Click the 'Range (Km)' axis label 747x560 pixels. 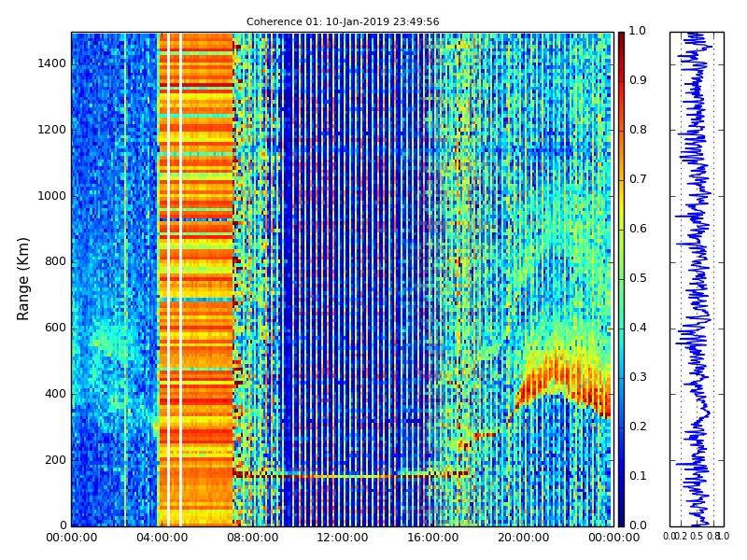(x=22, y=279)
